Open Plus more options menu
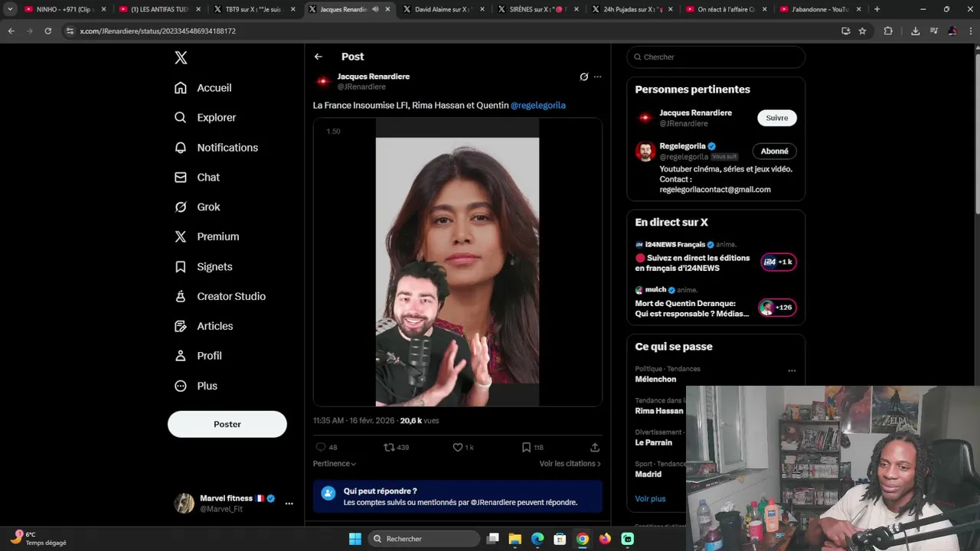Viewport: 980px width, 551px height. 195,386
